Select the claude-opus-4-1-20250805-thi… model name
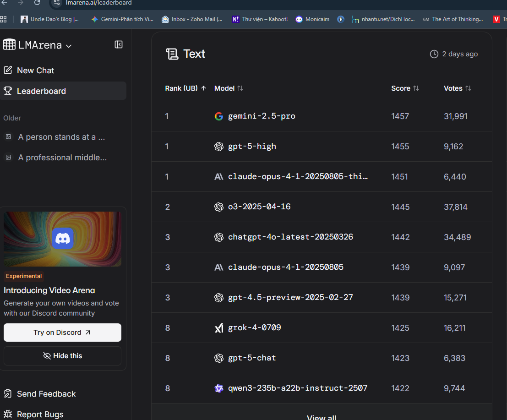Viewport: 507px width, 420px height. tap(298, 176)
